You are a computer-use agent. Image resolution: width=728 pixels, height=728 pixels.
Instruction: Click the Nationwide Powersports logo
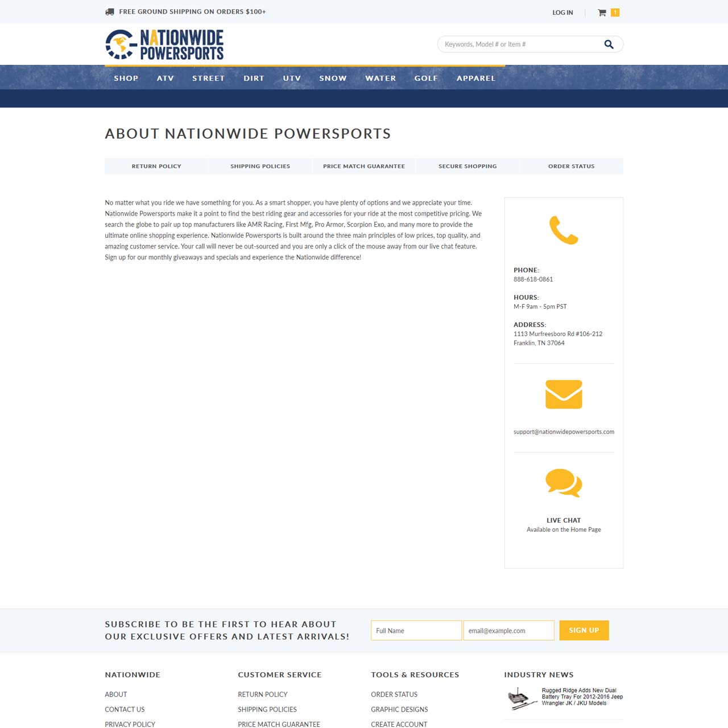click(x=164, y=44)
